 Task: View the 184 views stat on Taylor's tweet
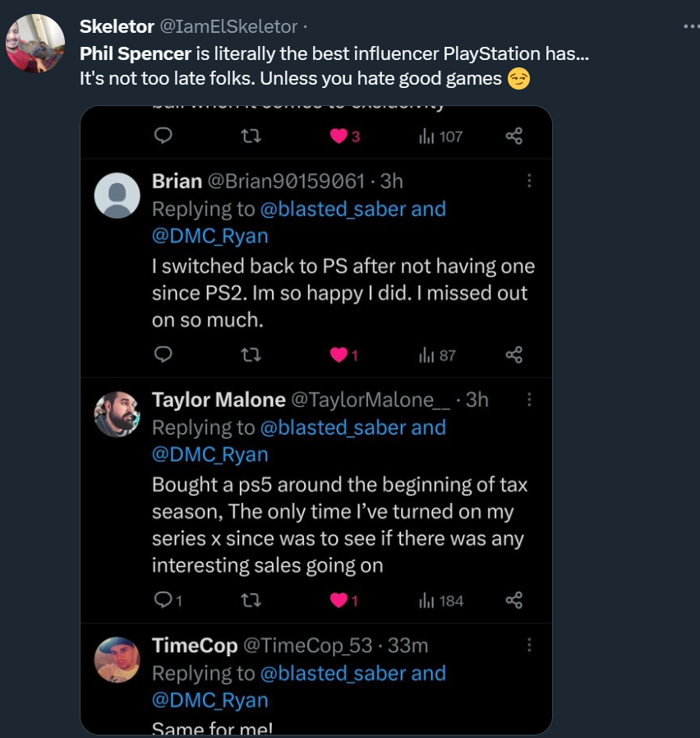pyautogui.click(x=441, y=601)
